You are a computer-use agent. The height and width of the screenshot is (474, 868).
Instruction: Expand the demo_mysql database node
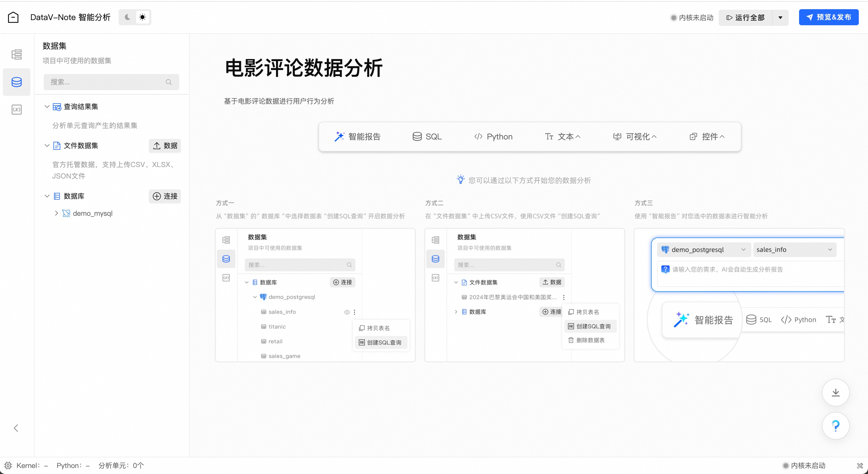[56, 213]
